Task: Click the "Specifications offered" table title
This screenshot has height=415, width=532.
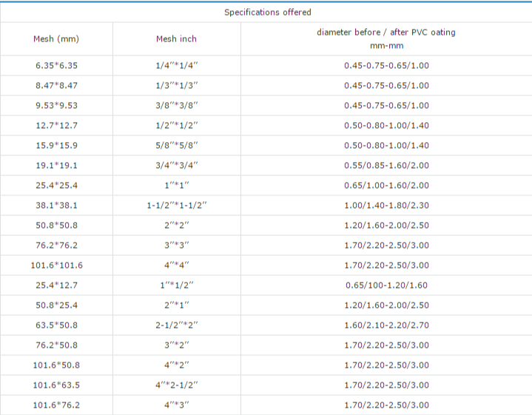Action: point(267,12)
